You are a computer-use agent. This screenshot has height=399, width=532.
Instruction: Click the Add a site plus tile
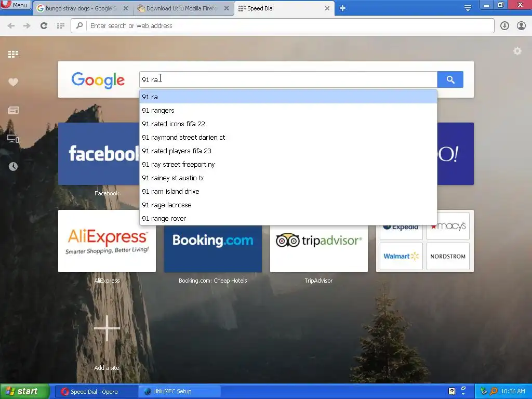tap(107, 328)
